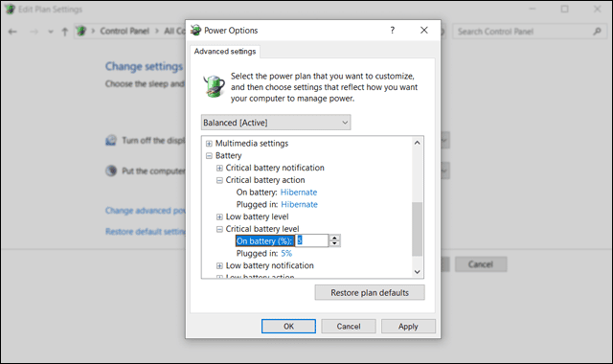Click the Battery tree row text
This screenshot has height=364, width=613.
pos(228,155)
